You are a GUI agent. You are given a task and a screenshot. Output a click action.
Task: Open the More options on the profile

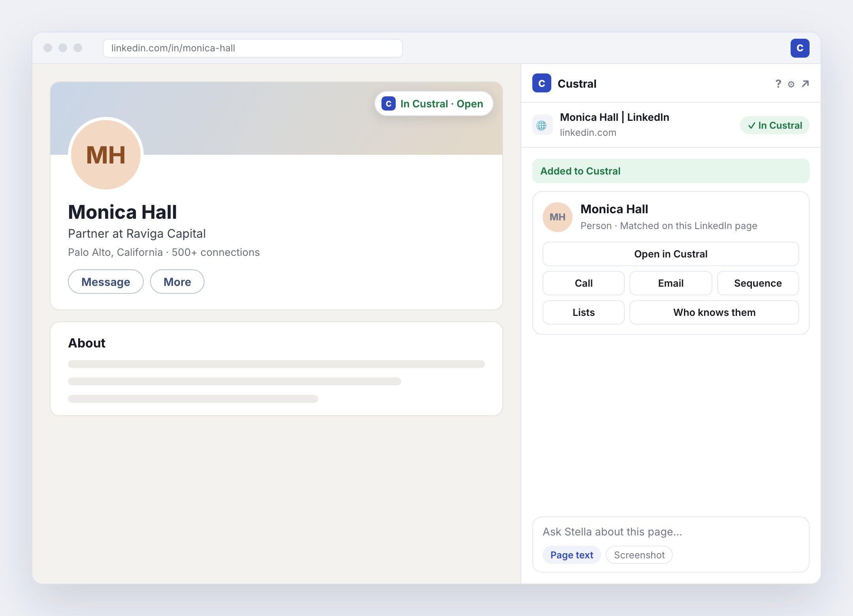pyautogui.click(x=177, y=282)
